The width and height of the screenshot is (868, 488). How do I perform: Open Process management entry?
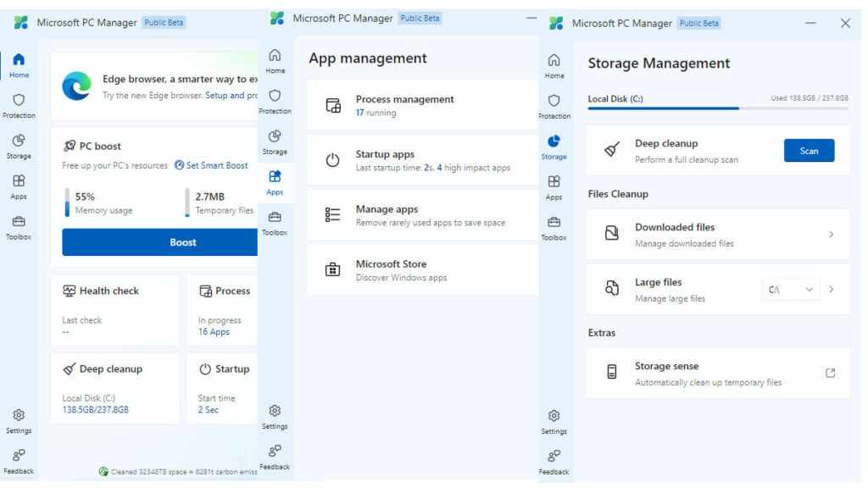[x=422, y=105]
